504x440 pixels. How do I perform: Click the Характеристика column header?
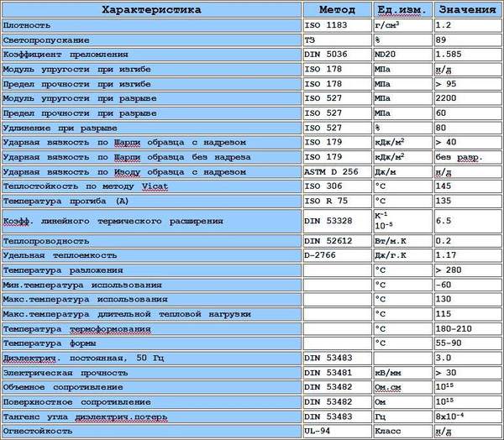coord(151,9)
